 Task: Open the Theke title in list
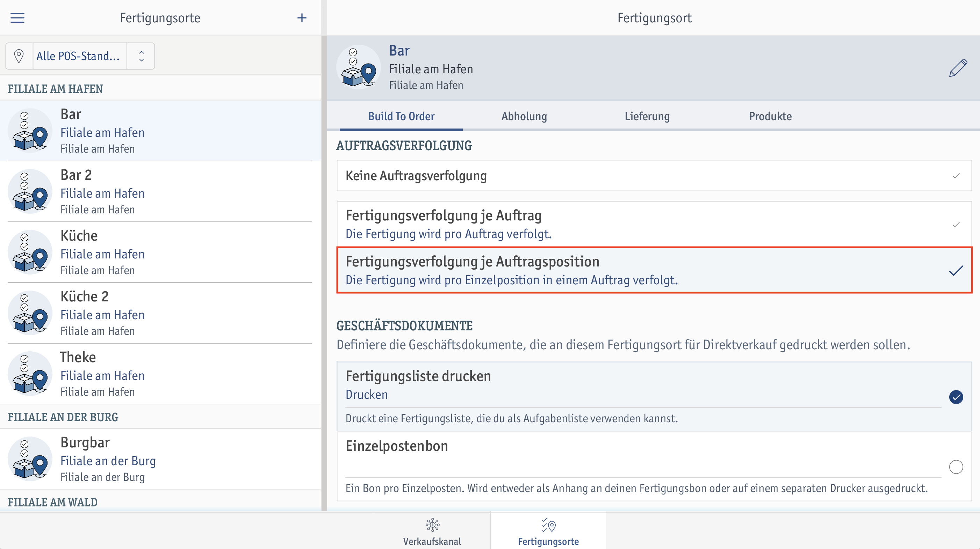[78, 357]
